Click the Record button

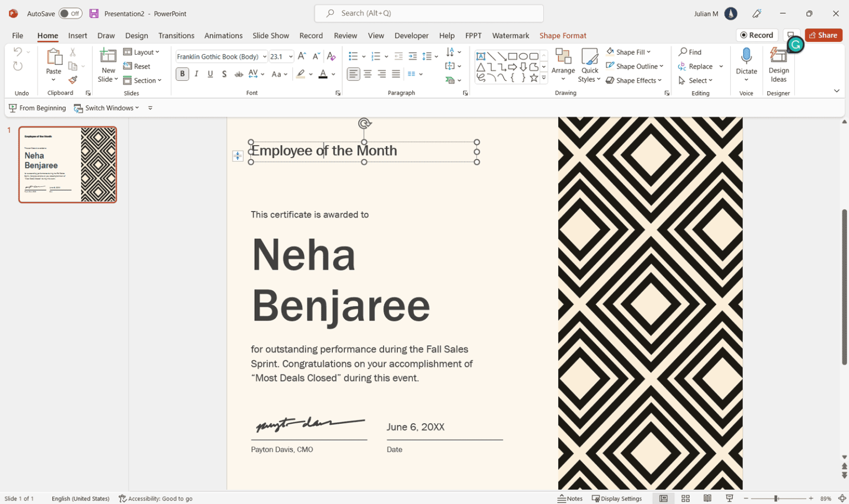757,35
